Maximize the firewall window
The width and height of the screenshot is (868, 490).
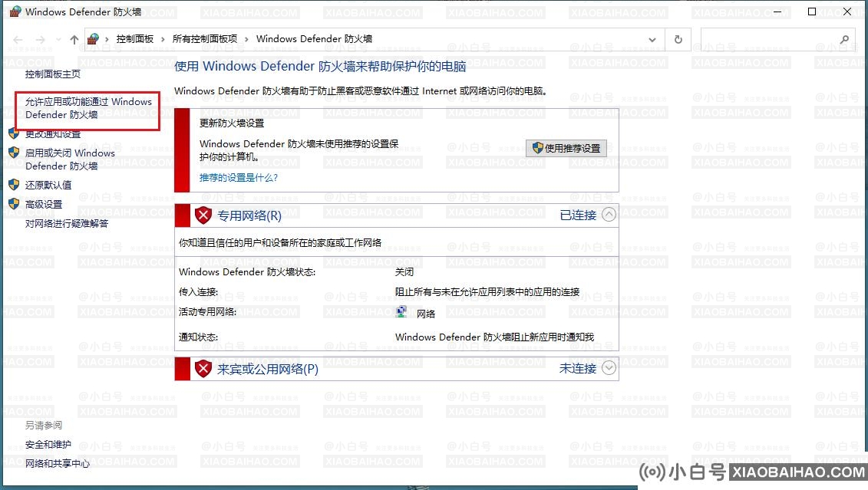812,12
